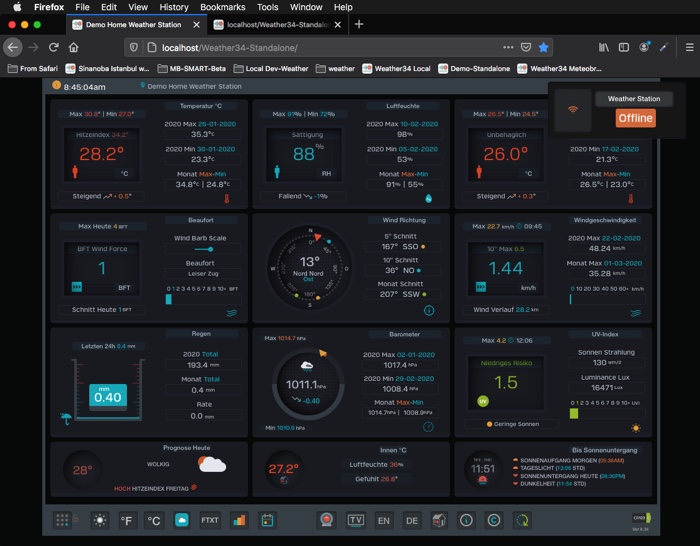Click the Weather Station label

(633, 99)
